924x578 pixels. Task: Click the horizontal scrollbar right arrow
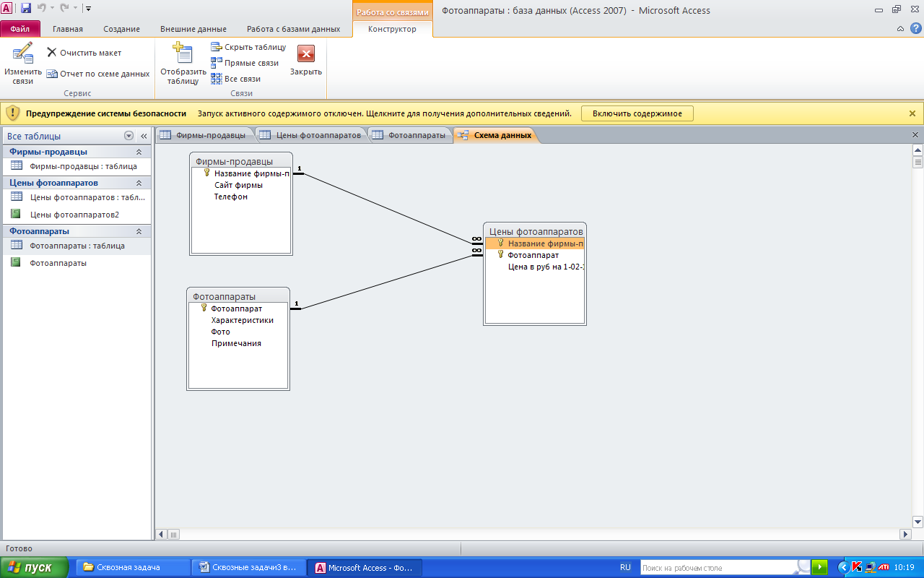point(905,534)
